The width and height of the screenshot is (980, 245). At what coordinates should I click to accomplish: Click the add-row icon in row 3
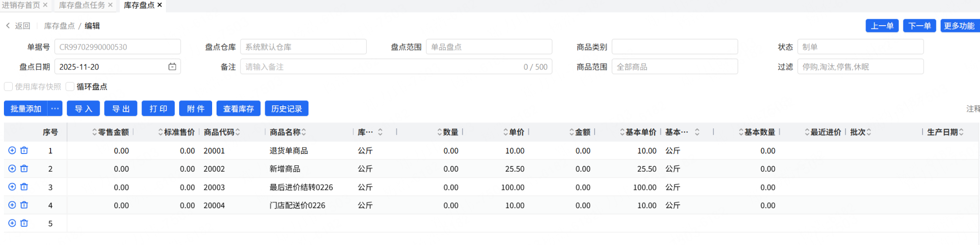12,187
